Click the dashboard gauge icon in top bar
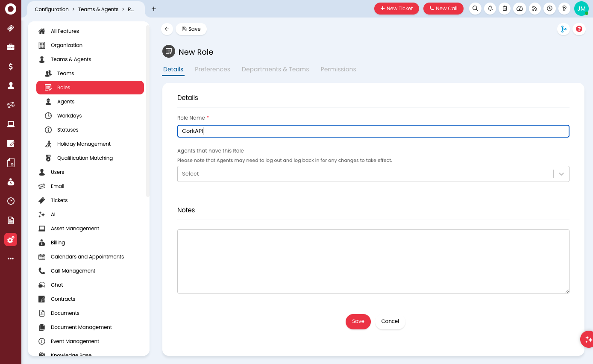593x364 pixels. (520, 9)
